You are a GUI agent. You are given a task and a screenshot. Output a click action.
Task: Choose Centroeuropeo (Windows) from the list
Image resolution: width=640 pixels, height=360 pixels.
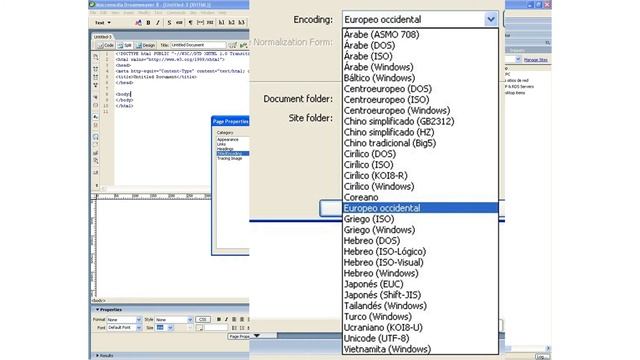[420, 111]
